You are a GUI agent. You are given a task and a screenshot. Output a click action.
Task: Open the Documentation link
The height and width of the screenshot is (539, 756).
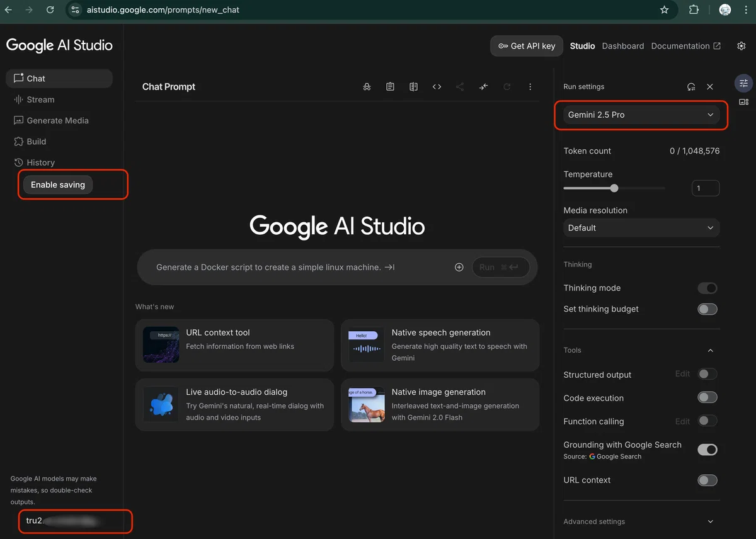click(x=685, y=46)
